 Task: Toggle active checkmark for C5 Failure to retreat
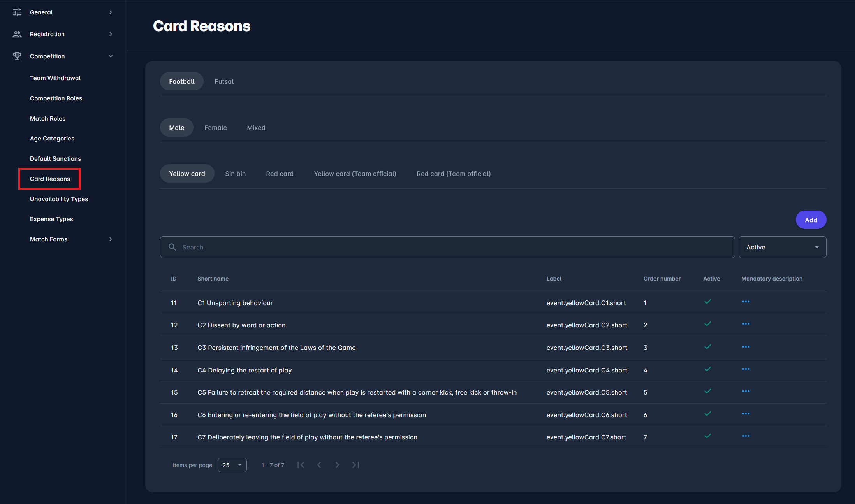coord(707,392)
